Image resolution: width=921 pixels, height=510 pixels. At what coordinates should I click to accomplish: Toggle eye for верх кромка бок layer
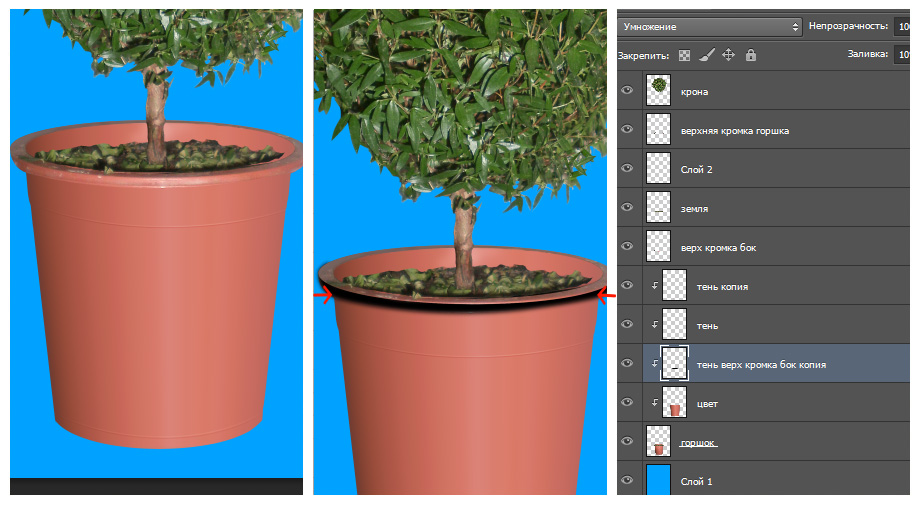click(x=627, y=246)
